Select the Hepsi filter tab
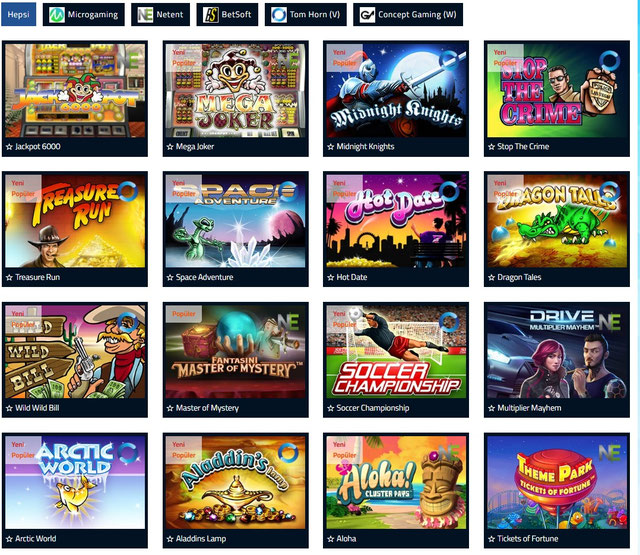Viewport: 640px width, 555px height. coord(18,14)
